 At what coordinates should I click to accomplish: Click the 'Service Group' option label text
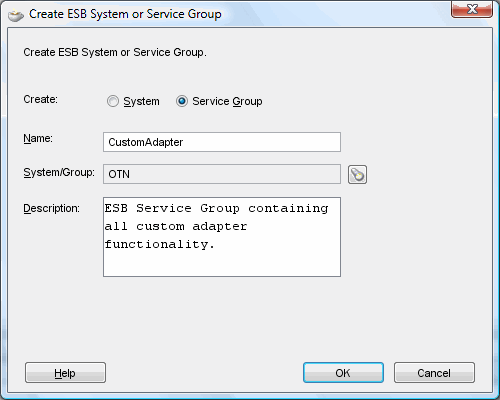227,101
